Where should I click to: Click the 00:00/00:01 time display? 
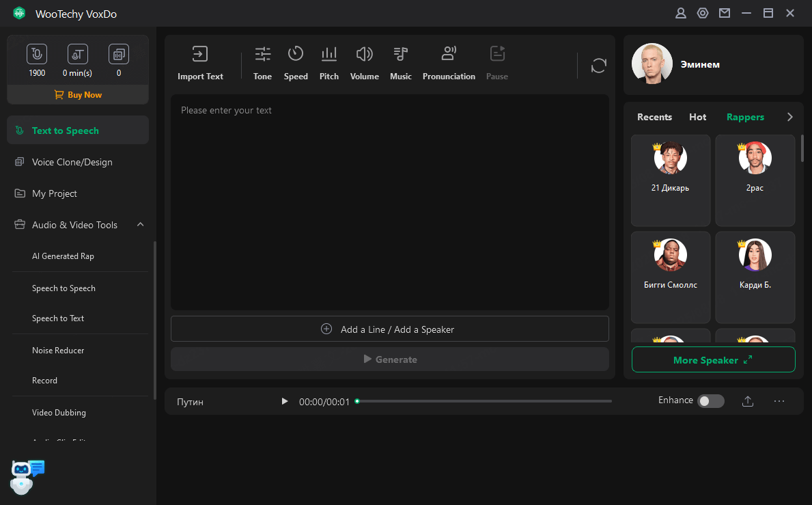pyautogui.click(x=324, y=402)
